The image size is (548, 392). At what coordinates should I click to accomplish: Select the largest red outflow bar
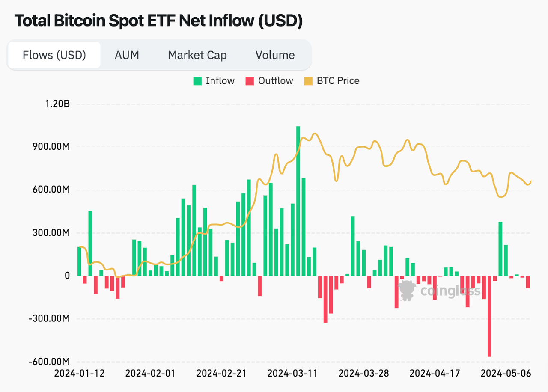click(489, 316)
